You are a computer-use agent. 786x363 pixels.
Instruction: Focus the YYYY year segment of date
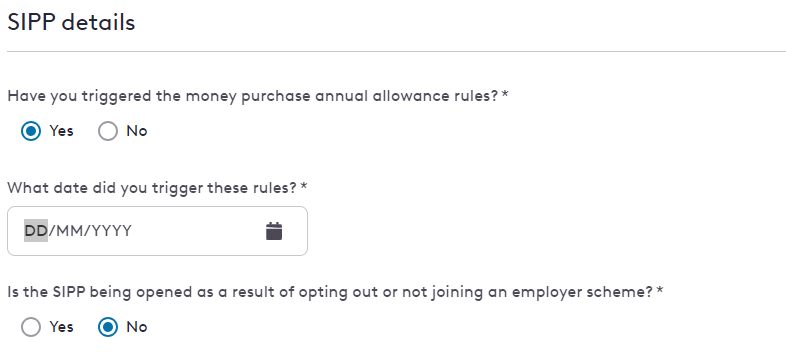[x=109, y=231]
